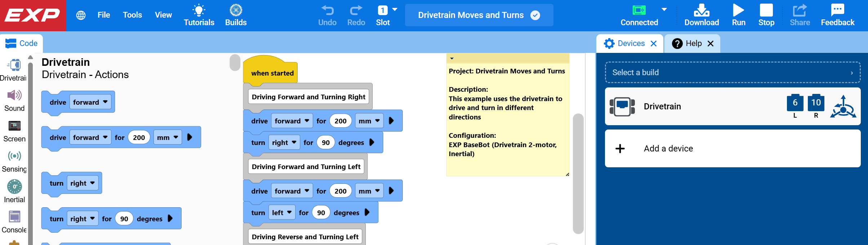
Task: Switch to the Help tab
Action: (x=692, y=44)
